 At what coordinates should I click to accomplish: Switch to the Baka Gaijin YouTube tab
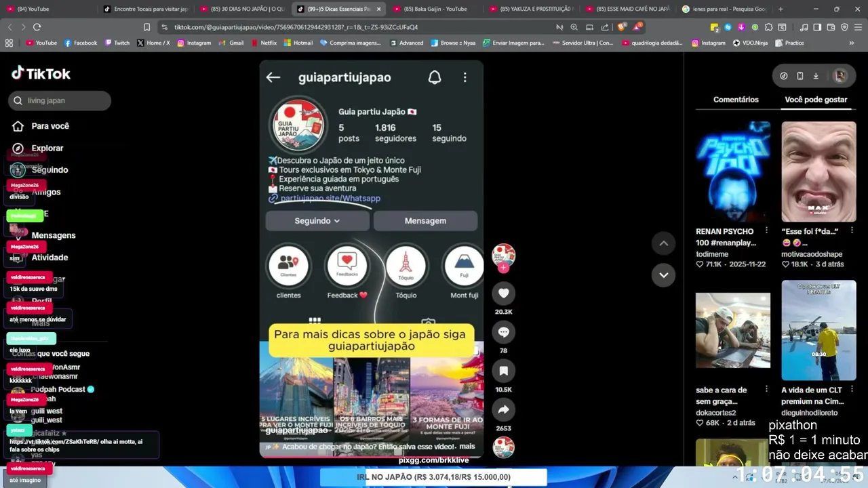(x=435, y=9)
